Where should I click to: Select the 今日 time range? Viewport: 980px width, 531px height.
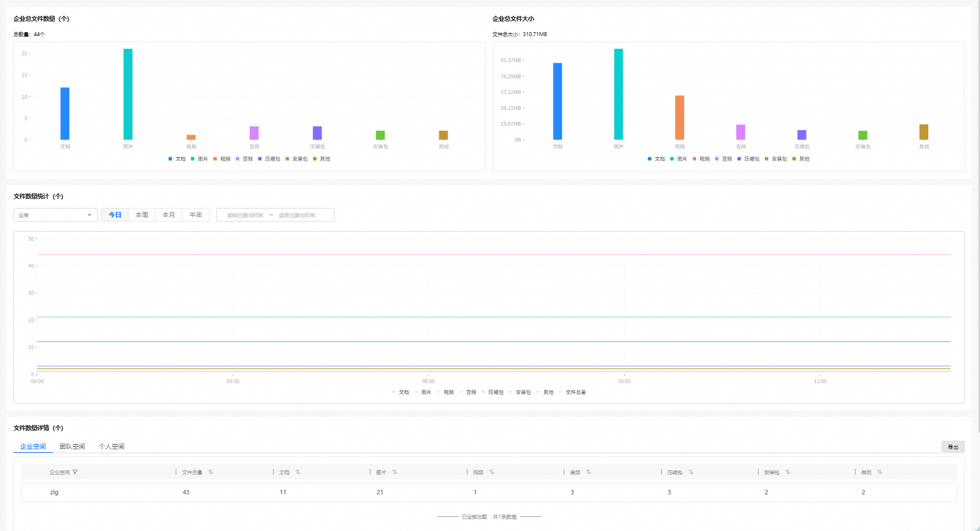[x=115, y=215]
